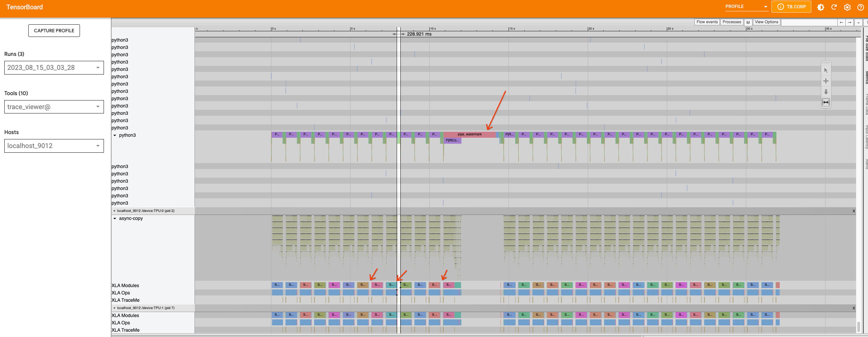Select the pipe_watermark event in timeline
The height and width of the screenshot is (337, 868).
tap(469, 134)
